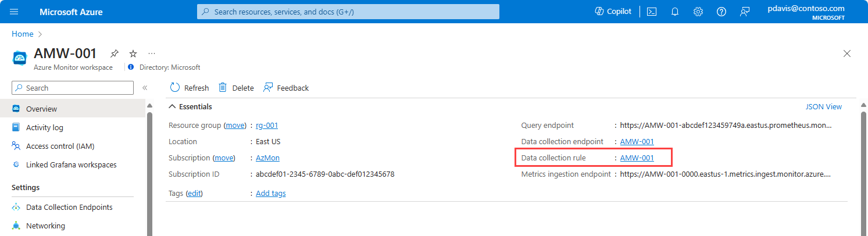Click the Subscription ID value

tap(325, 174)
